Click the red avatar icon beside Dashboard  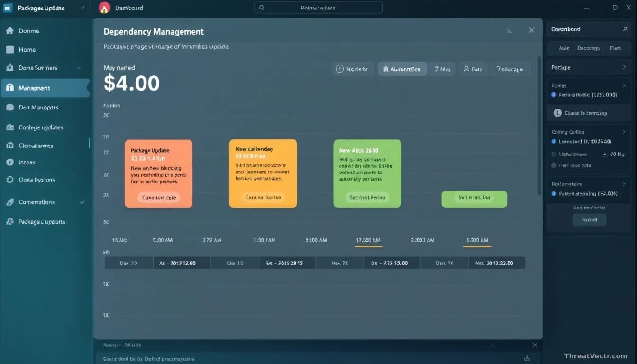[104, 8]
